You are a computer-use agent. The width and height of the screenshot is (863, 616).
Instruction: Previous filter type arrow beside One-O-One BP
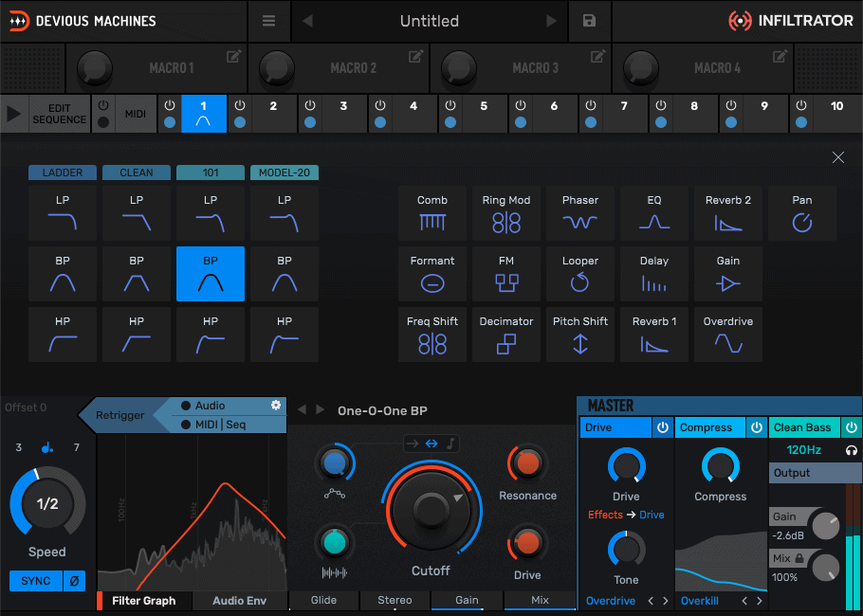click(302, 409)
